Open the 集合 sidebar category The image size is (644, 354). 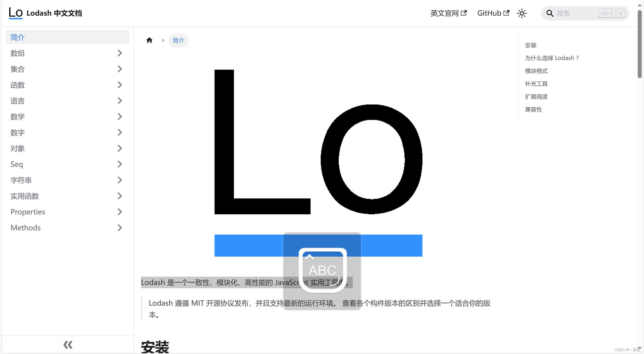click(x=18, y=69)
